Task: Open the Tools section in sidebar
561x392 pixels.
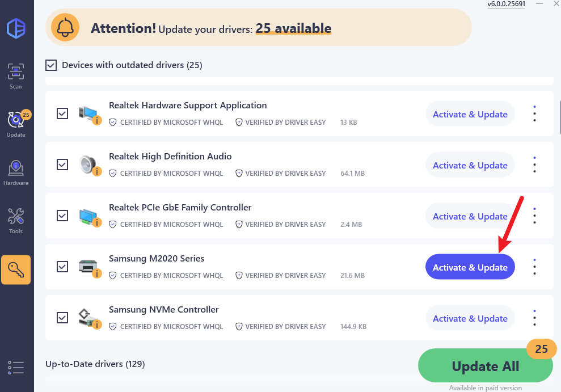Action: (x=16, y=221)
